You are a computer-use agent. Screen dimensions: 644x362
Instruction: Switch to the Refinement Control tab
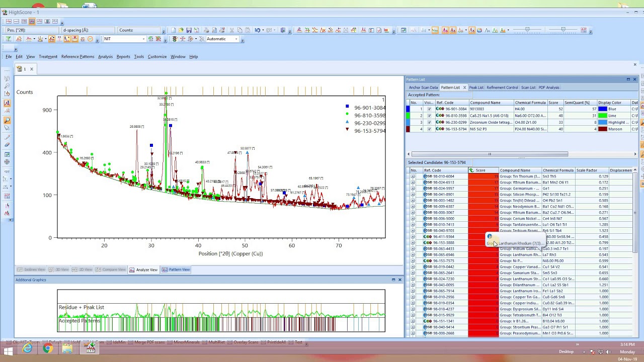(x=502, y=87)
